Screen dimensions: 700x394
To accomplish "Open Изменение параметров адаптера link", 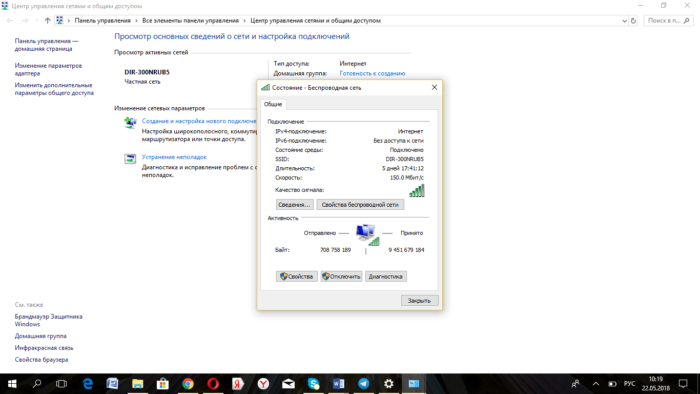I will [48, 70].
